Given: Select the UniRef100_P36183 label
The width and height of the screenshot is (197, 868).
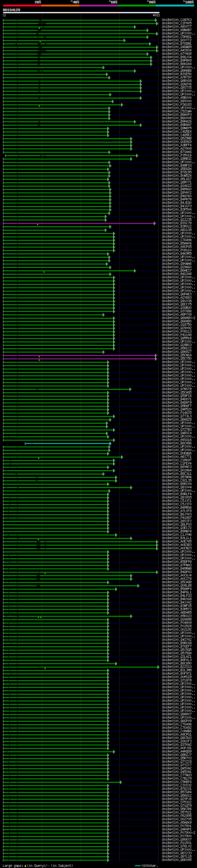Looking at the screenshot, I should click(x=177, y=104).
